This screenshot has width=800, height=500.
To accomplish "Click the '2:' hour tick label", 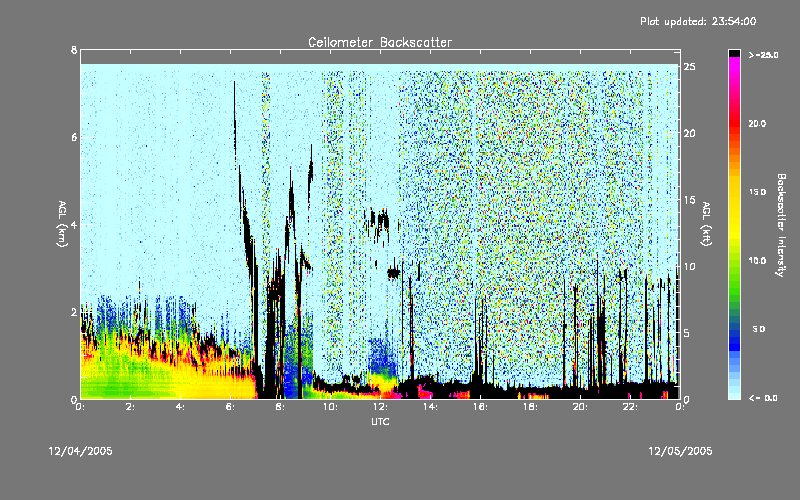I will click(131, 407).
